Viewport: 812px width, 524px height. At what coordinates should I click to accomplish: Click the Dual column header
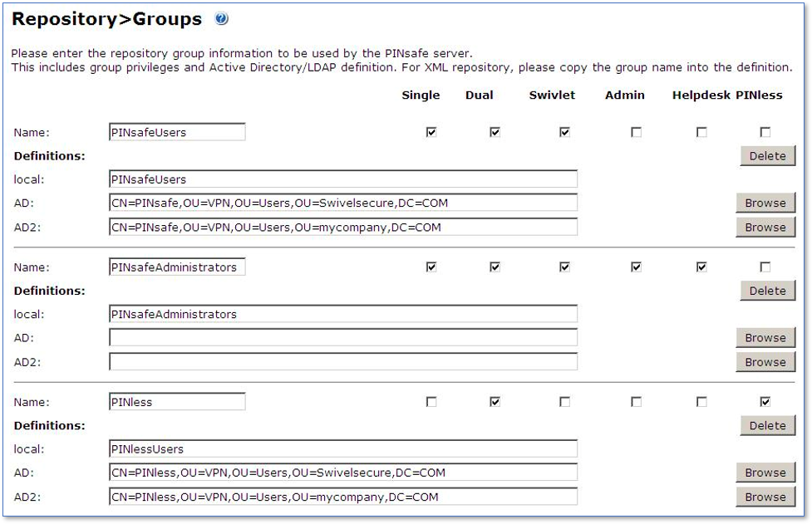(480, 95)
